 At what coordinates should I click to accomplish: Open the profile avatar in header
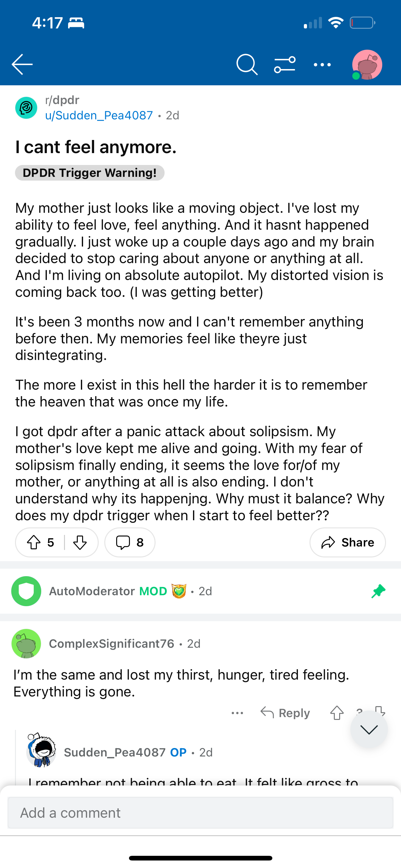point(367,65)
